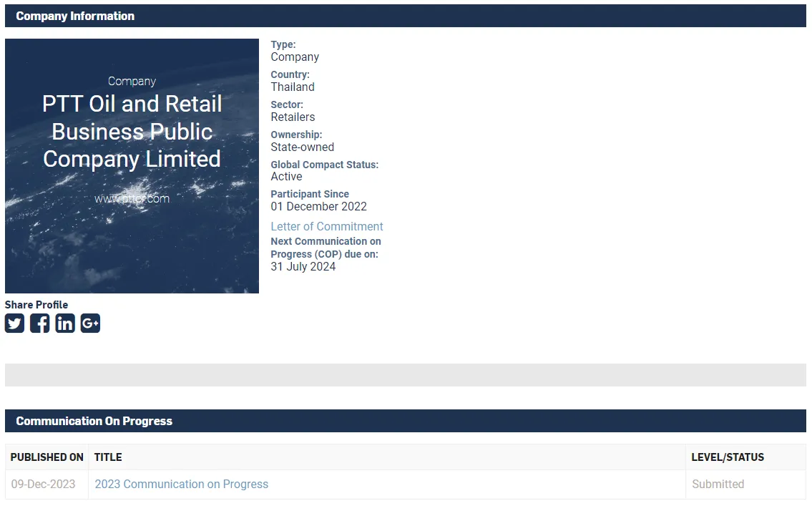Select the 09-Dec-2023 published date cell
812x506 pixels.
click(x=44, y=485)
